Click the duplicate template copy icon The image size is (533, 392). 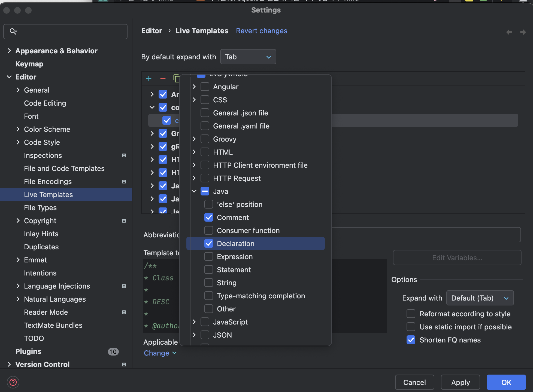coord(176,79)
